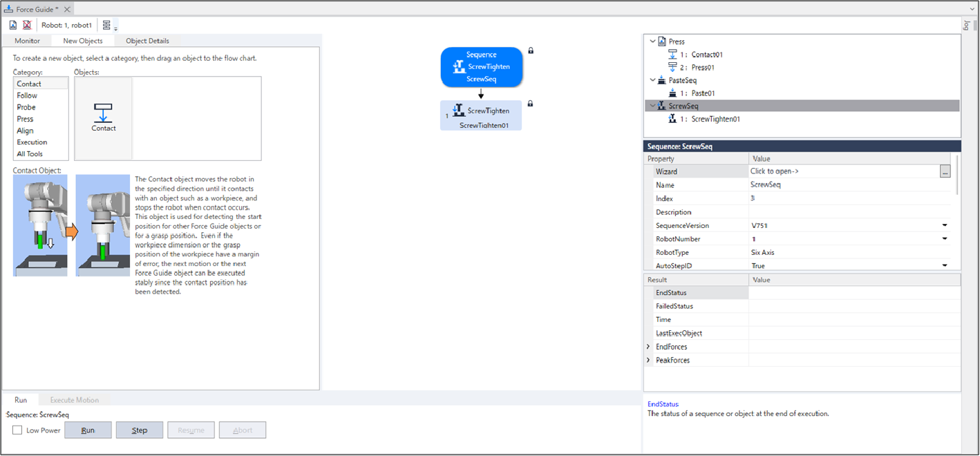Switch to the Monitor tab

point(28,41)
